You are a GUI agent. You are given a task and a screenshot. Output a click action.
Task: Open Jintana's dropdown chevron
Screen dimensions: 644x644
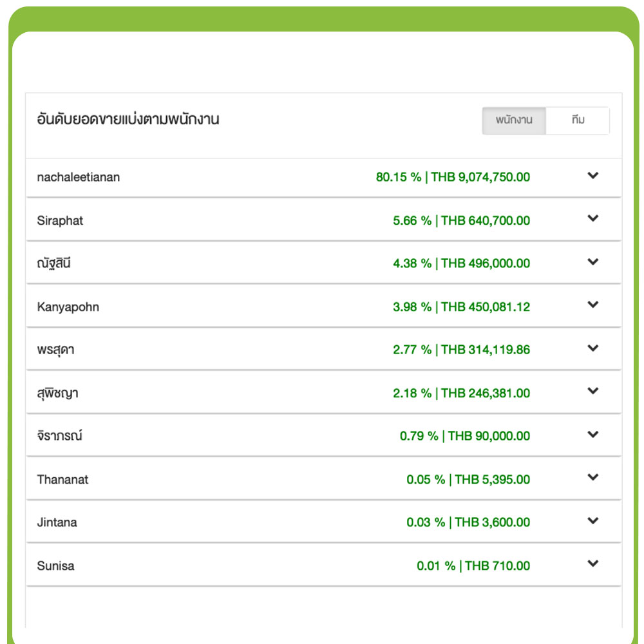tap(593, 521)
